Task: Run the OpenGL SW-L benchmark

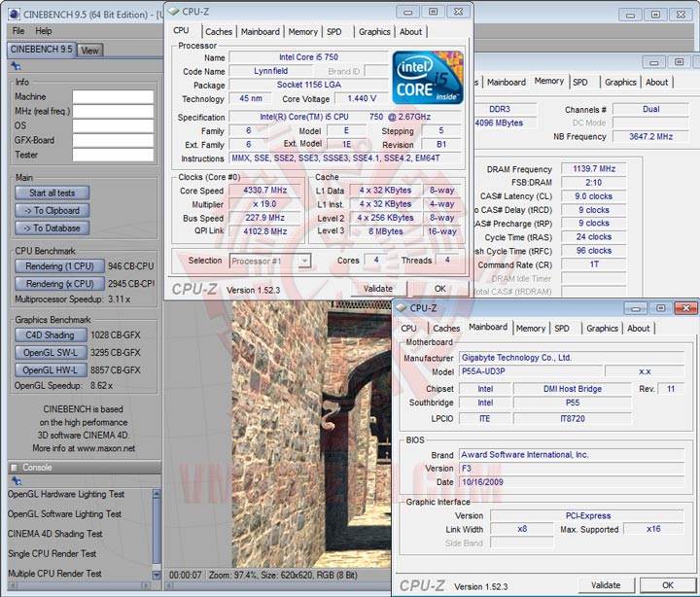Action: point(51,352)
